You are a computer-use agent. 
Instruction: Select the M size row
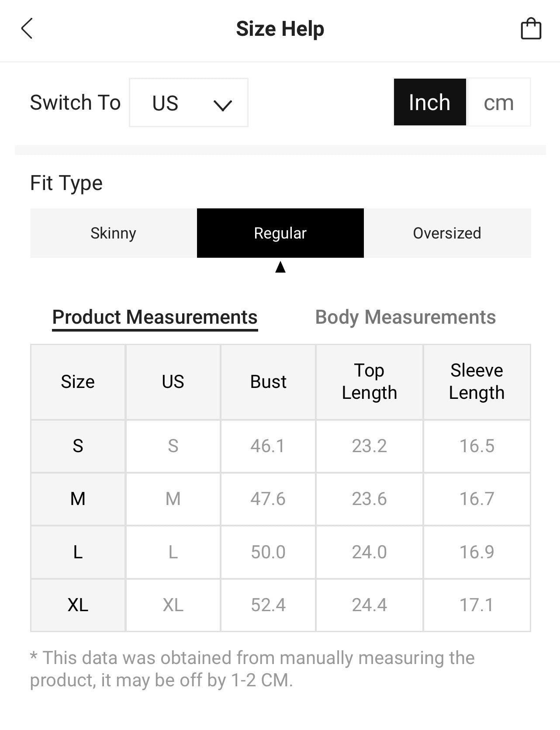(x=78, y=499)
